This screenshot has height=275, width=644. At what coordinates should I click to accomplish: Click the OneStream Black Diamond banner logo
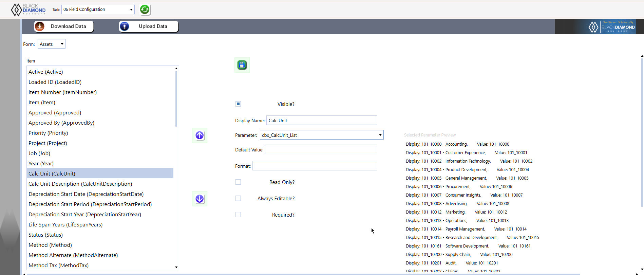point(611,27)
